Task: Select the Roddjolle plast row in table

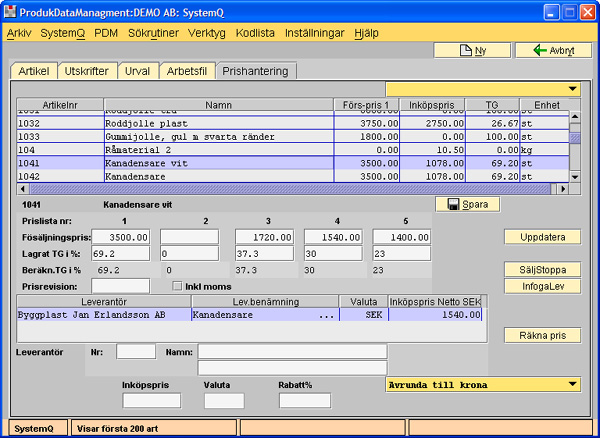Action: point(200,123)
